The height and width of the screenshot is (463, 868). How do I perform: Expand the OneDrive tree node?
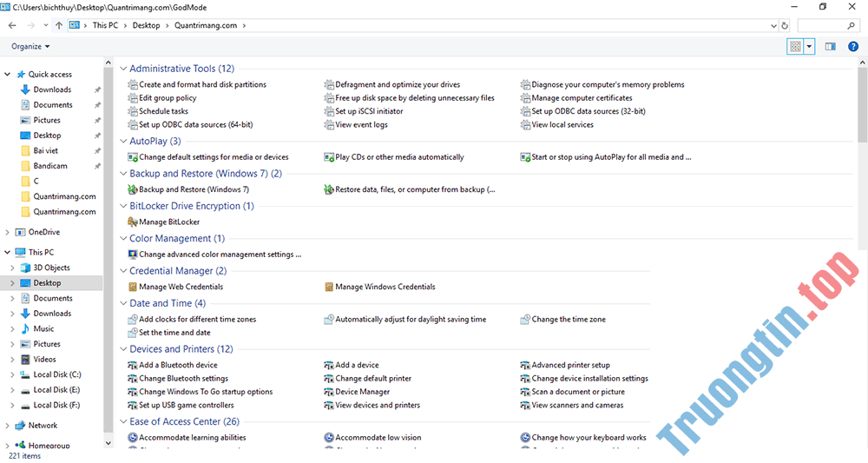(x=8, y=233)
